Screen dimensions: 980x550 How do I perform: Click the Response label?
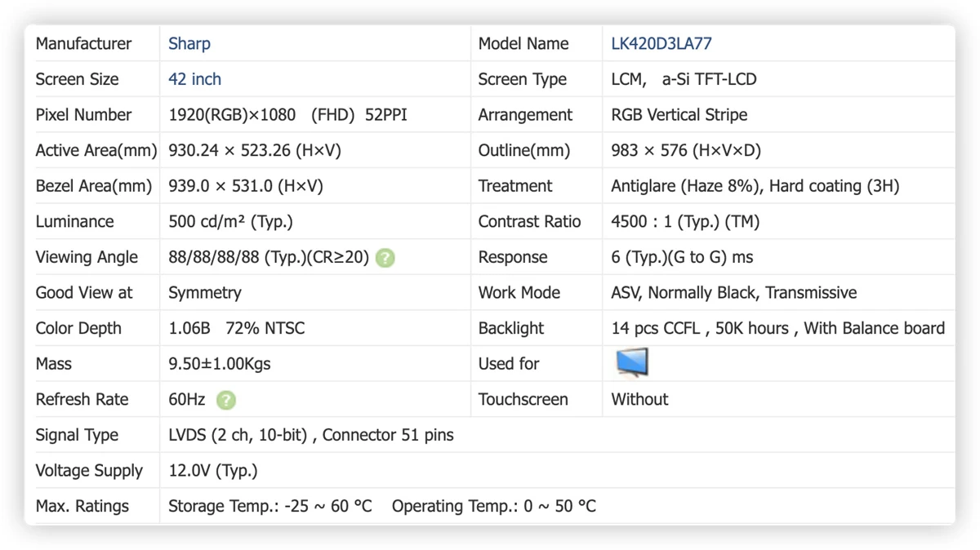[x=514, y=257]
